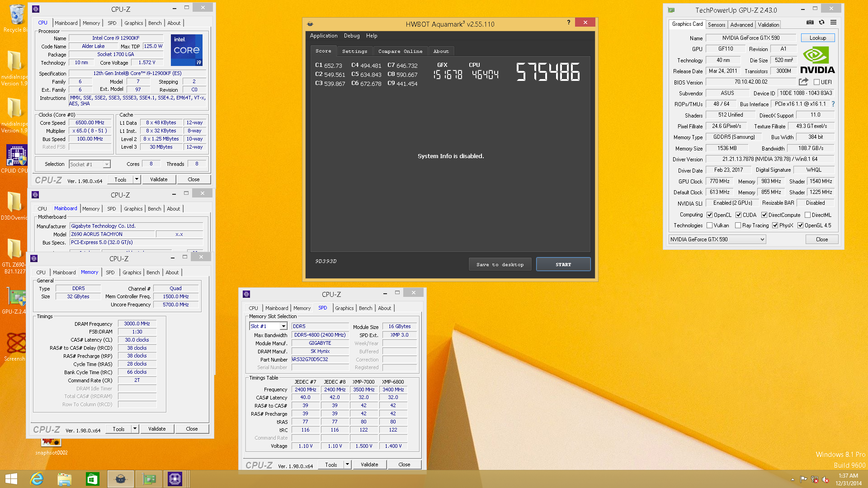Open the GPU-Z desktop shortcut

[x=16, y=300]
